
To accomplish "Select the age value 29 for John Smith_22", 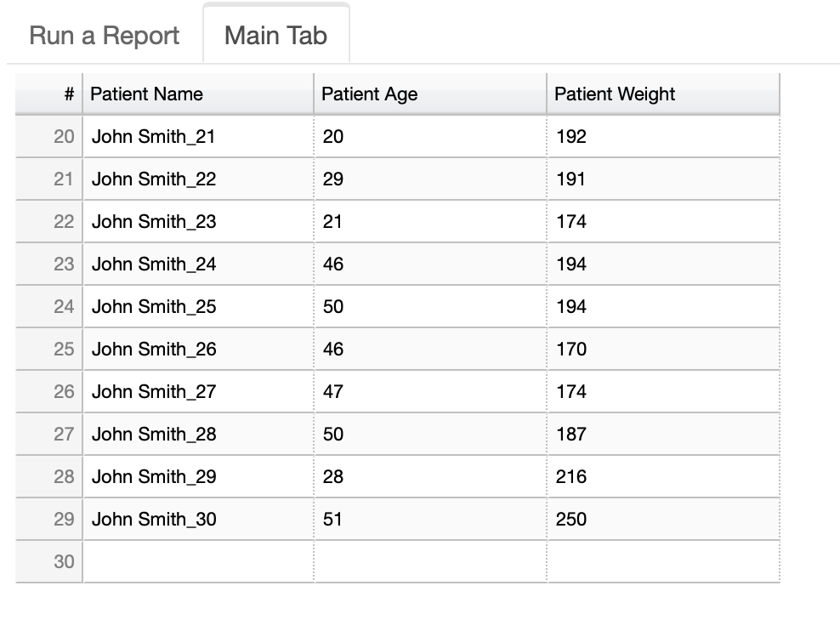I will pyautogui.click(x=332, y=179).
